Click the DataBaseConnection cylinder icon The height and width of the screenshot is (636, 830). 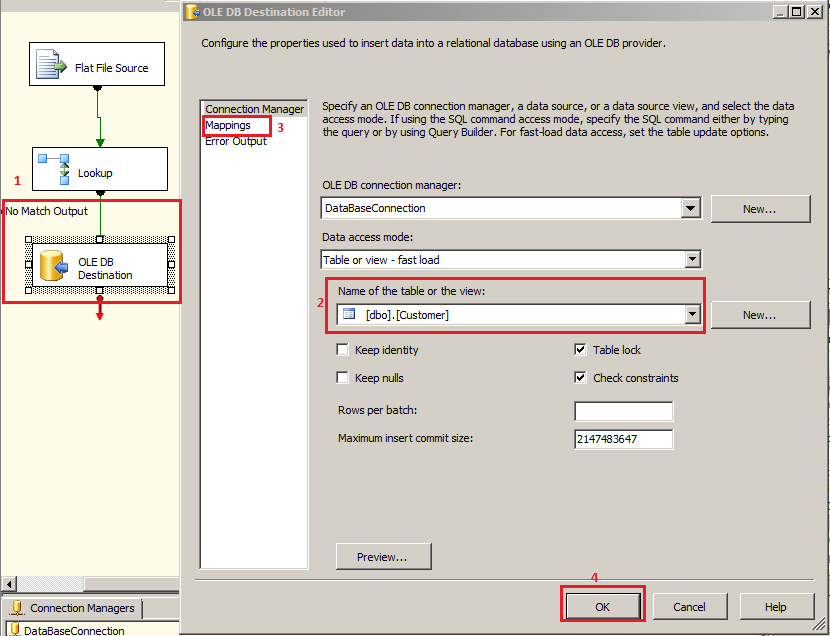(17, 630)
